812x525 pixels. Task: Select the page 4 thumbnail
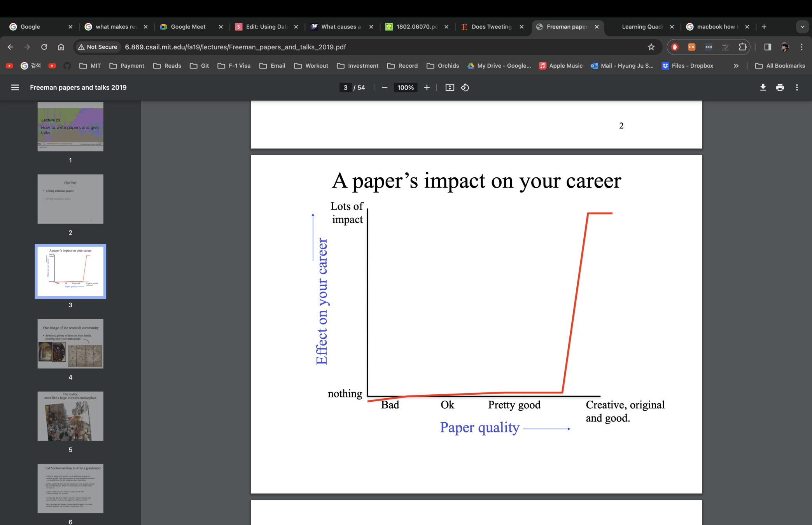click(70, 344)
